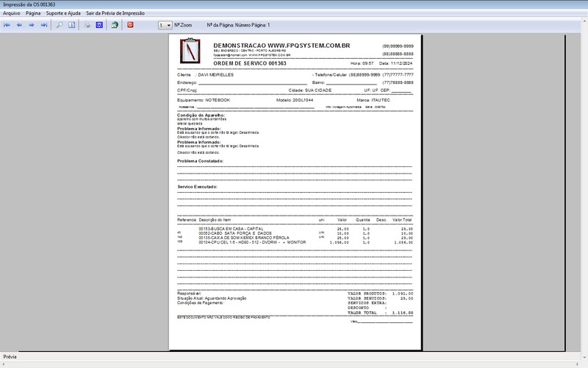The image size is (588, 368).
Task: Click the Data: 11/12/2024 text
Action: pos(395,63)
